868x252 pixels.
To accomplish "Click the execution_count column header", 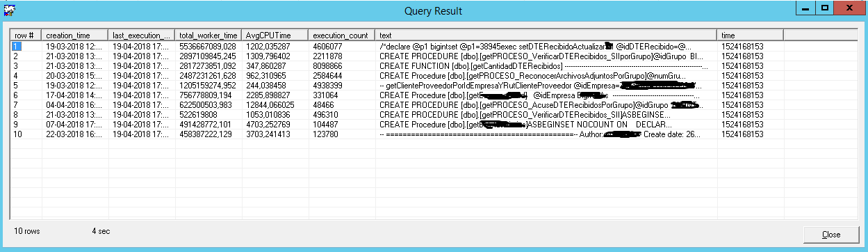I will (341, 35).
